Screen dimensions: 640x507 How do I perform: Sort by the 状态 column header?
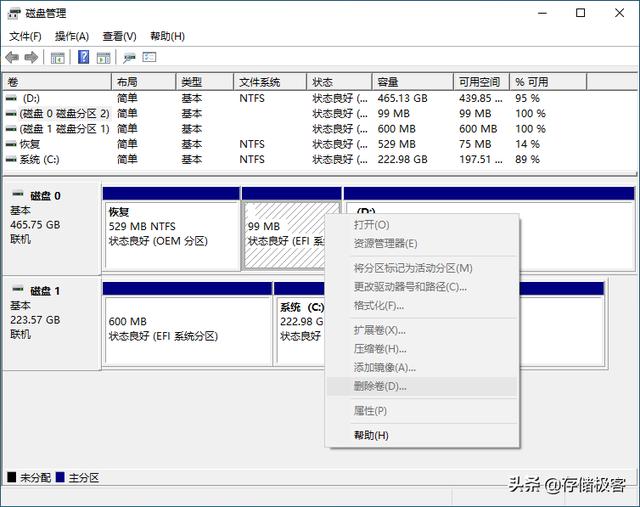(340, 82)
